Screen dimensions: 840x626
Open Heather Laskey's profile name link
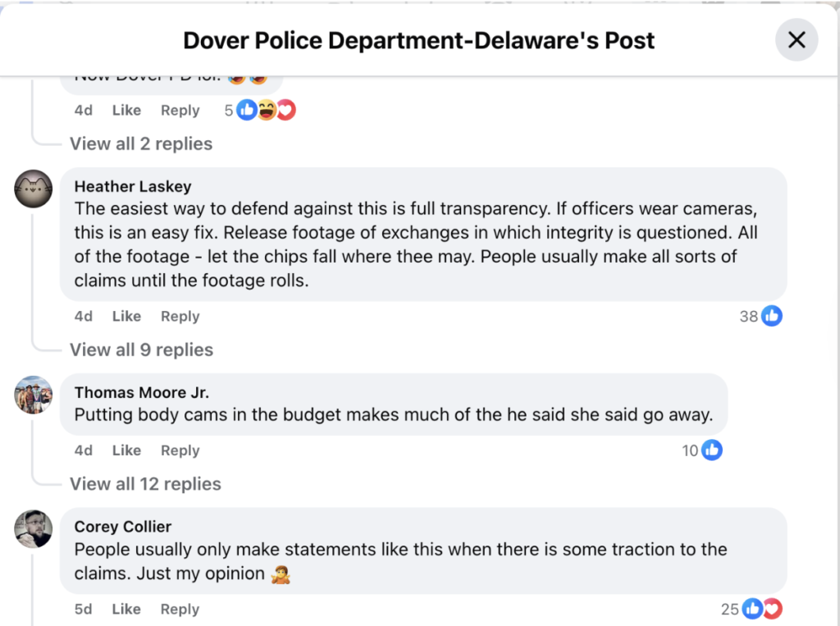(x=133, y=186)
